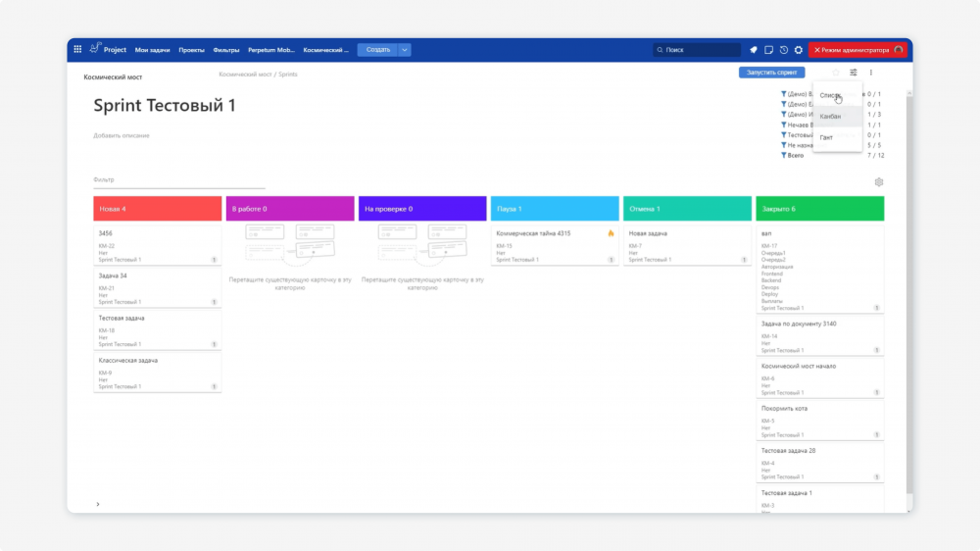Viewport: 980px width, 551px height.
Task: Toggle the favorite star for this sprint
Action: click(836, 73)
